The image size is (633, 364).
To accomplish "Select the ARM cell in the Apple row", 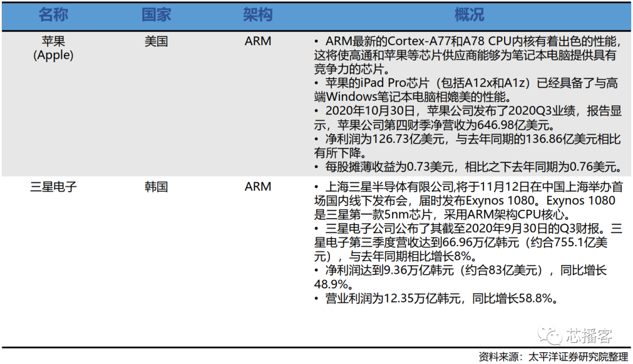I will pyautogui.click(x=257, y=41).
